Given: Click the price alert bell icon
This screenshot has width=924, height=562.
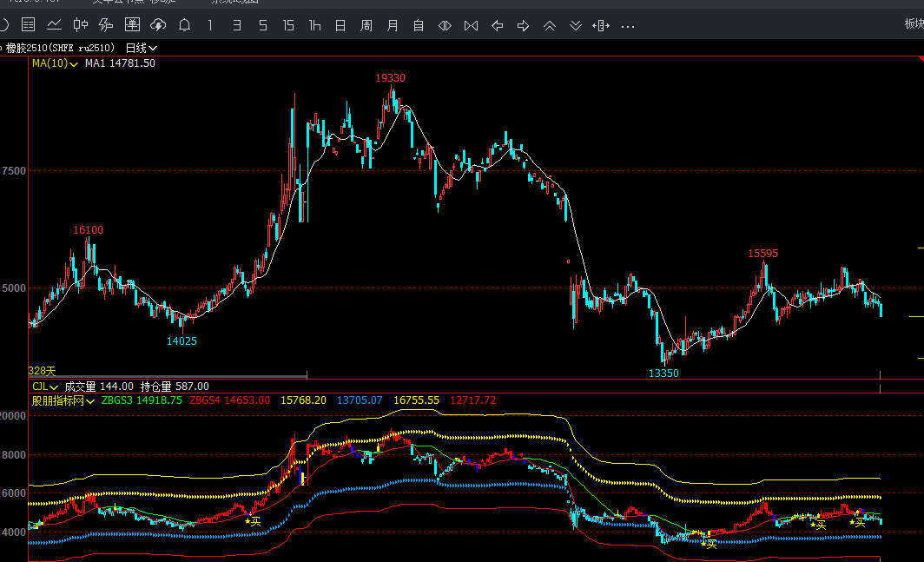Looking at the screenshot, I should [x=184, y=26].
